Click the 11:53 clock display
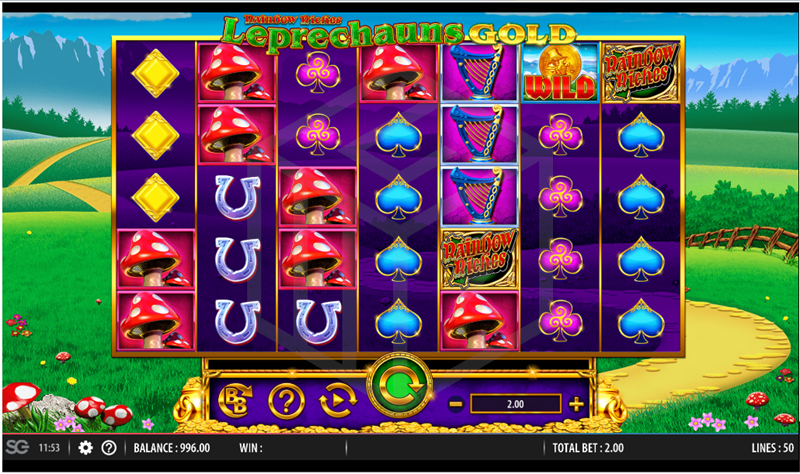This screenshot has height=474, width=800. (49, 448)
